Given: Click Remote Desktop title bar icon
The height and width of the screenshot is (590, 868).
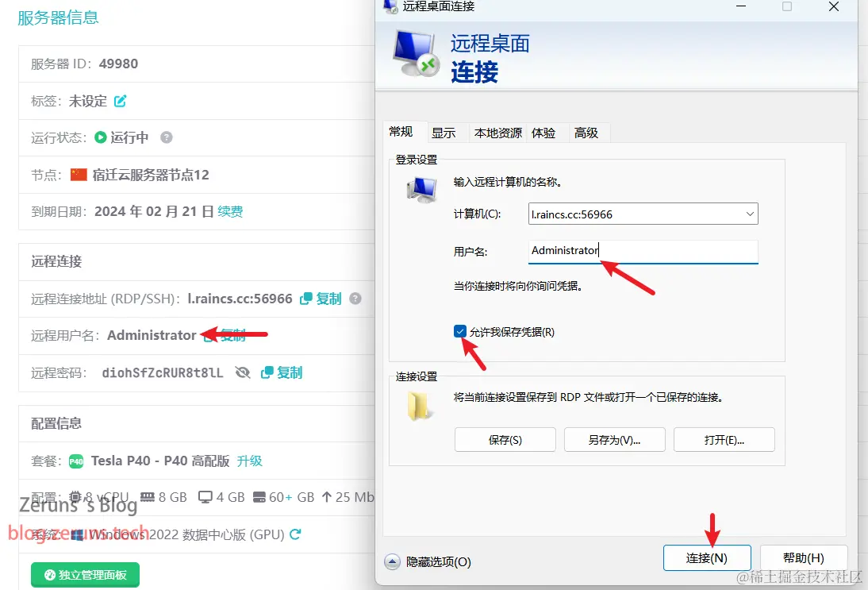Looking at the screenshot, I should point(390,6).
